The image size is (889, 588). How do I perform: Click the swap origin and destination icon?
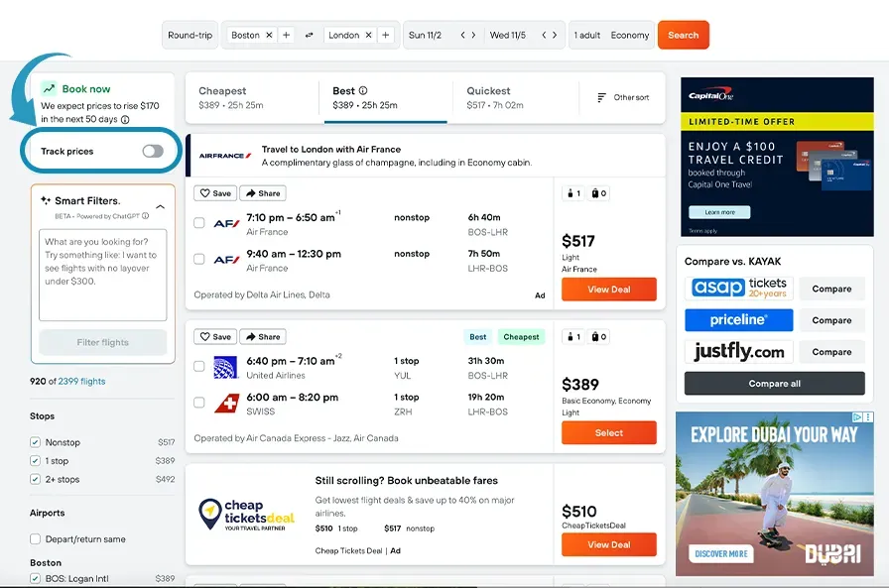pyautogui.click(x=308, y=34)
